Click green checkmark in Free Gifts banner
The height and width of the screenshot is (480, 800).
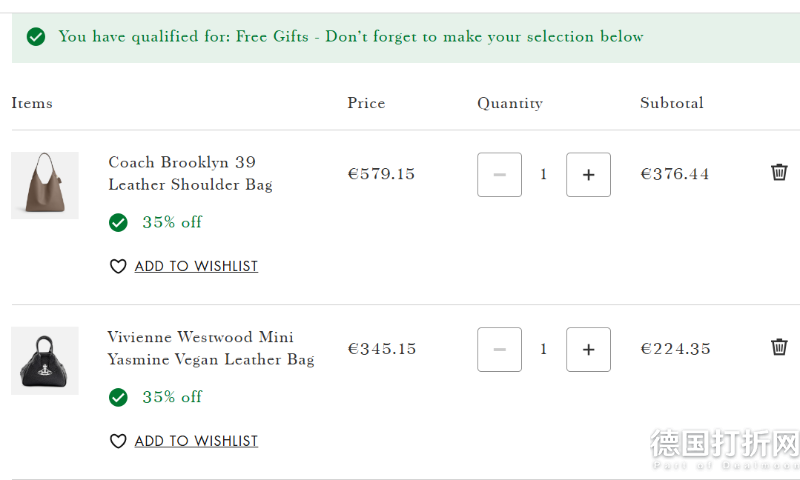(36, 37)
